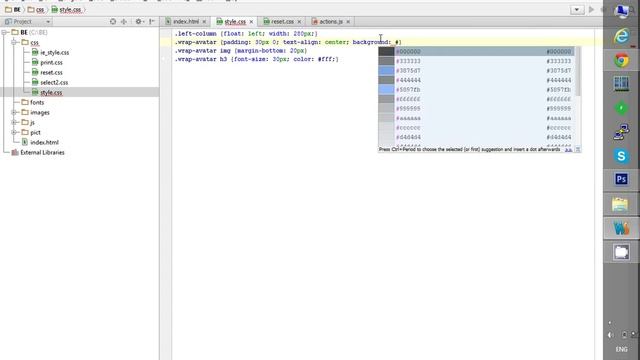
Task: Click BE in the breadcrumb navigation bar
Action: pyautogui.click(x=13, y=9)
